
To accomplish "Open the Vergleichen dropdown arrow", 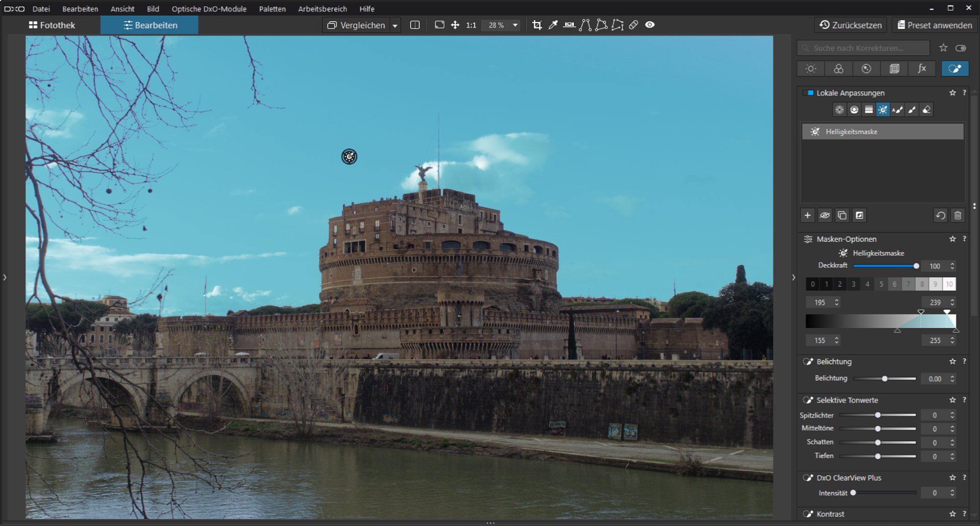I will [x=395, y=25].
